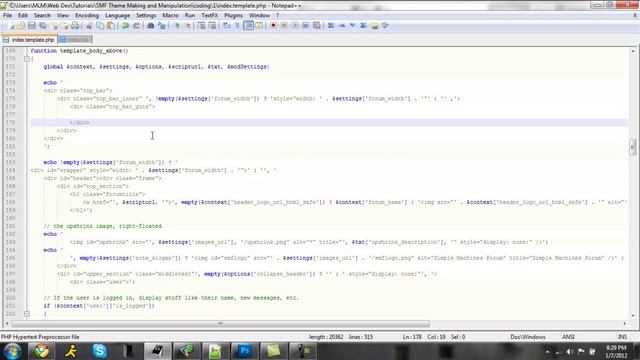The width and height of the screenshot is (640, 360).
Task: Open Chrome from the taskbar
Action: (x=41, y=351)
